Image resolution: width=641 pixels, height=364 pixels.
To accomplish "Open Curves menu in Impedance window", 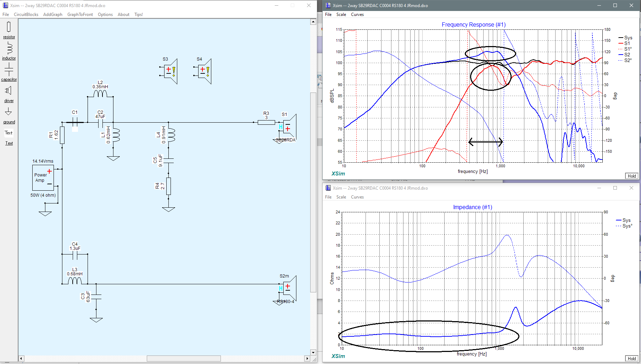I will point(357,197).
